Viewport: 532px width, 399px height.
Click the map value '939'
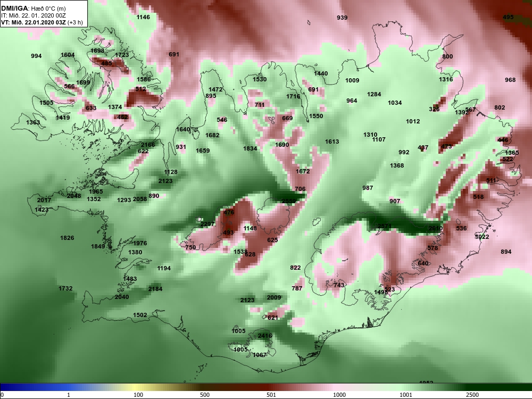click(342, 18)
